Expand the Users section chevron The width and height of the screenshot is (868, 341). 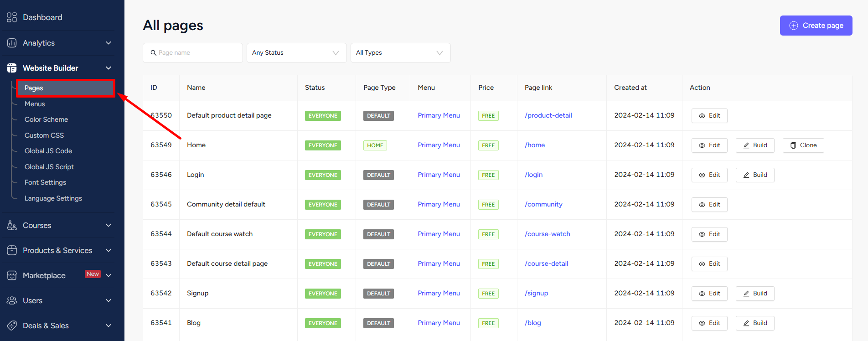tap(108, 300)
